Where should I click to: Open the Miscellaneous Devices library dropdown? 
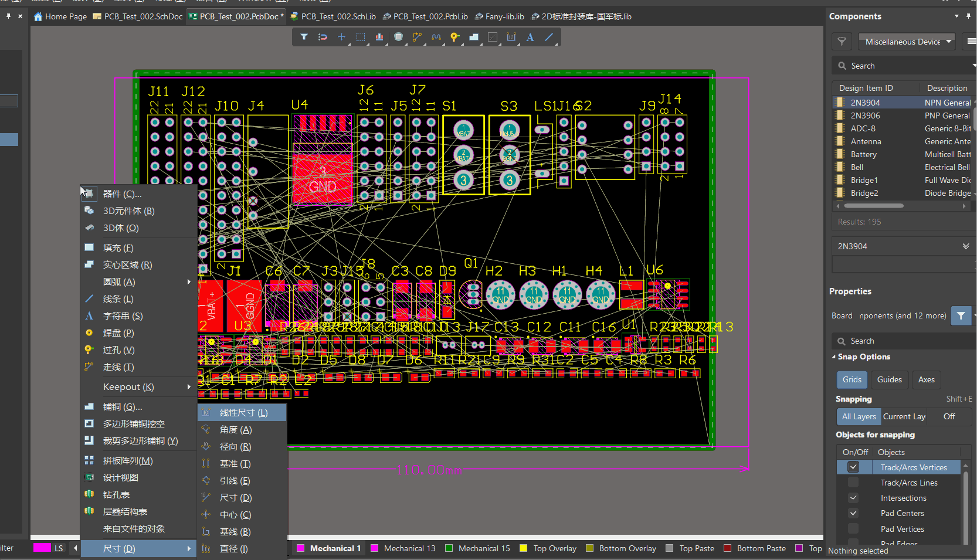click(907, 42)
